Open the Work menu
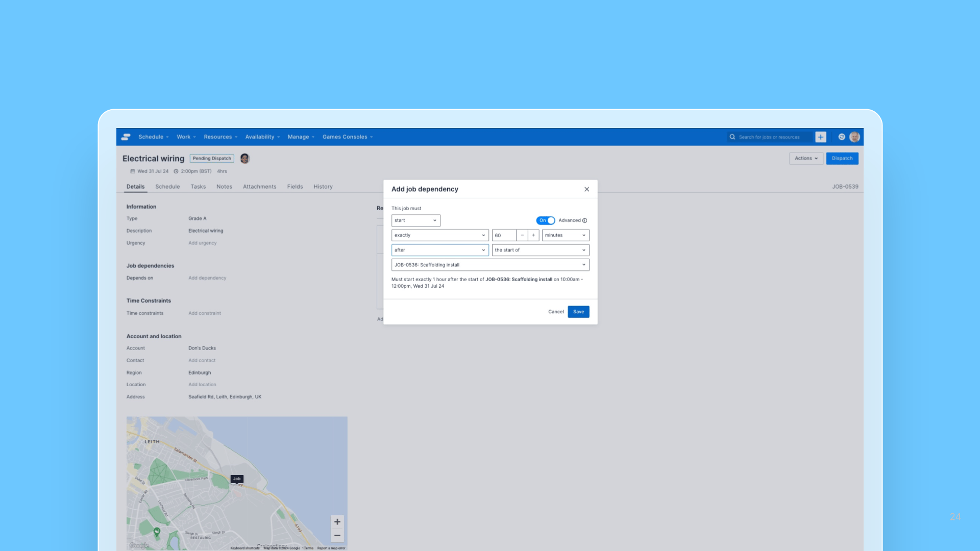Image resolution: width=980 pixels, height=551 pixels. pos(186,137)
